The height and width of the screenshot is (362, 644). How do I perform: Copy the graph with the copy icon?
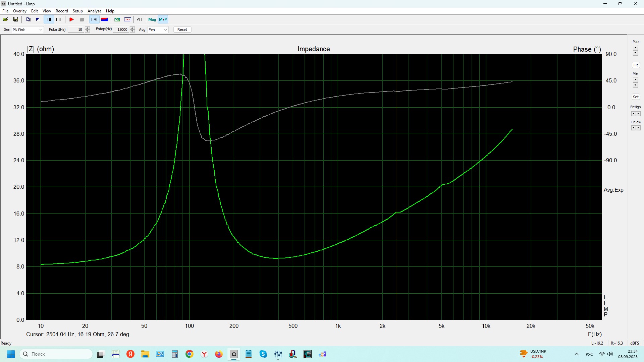[x=29, y=19]
